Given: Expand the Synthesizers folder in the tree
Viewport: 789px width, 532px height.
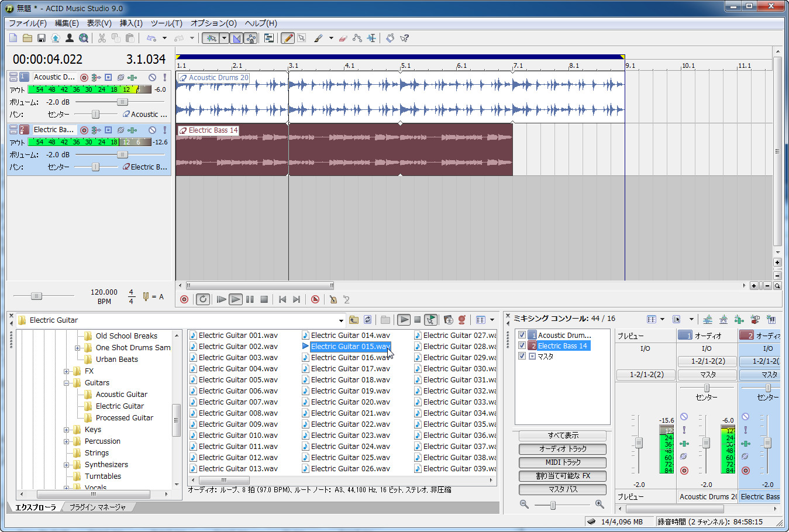Looking at the screenshot, I should 67,465.
